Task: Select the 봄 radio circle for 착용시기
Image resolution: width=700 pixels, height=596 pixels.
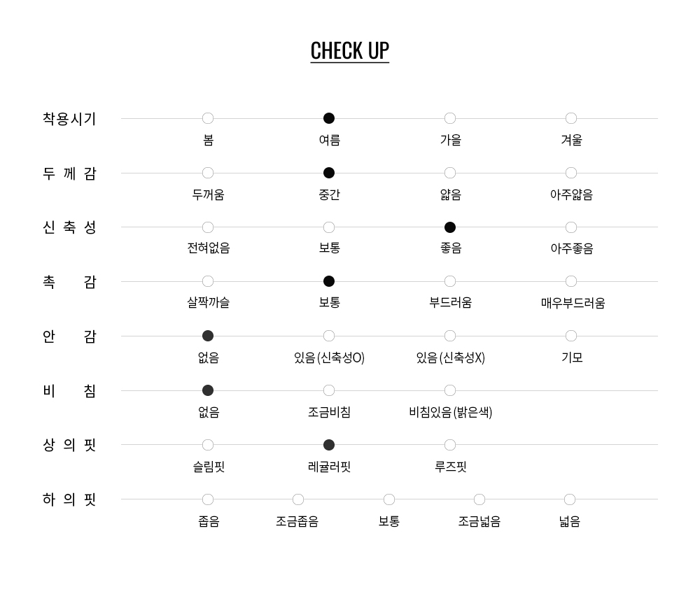Action: coord(208,118)
